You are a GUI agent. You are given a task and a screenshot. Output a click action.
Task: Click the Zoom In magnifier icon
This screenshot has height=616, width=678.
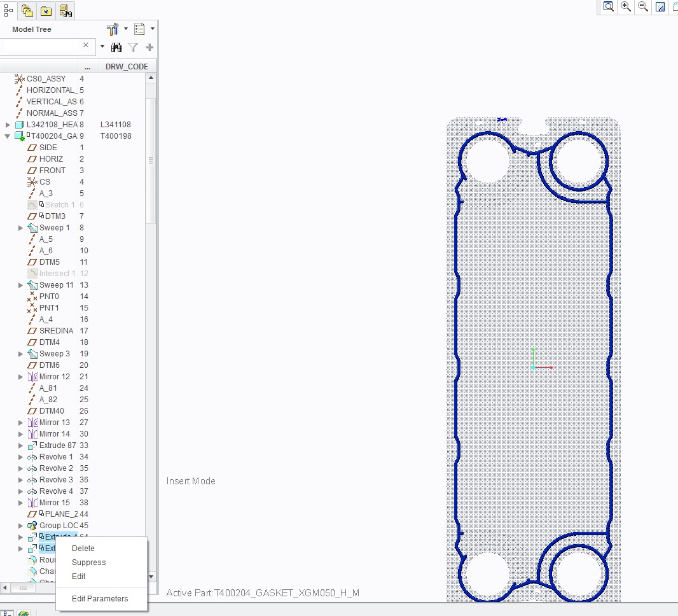[626, 6]
